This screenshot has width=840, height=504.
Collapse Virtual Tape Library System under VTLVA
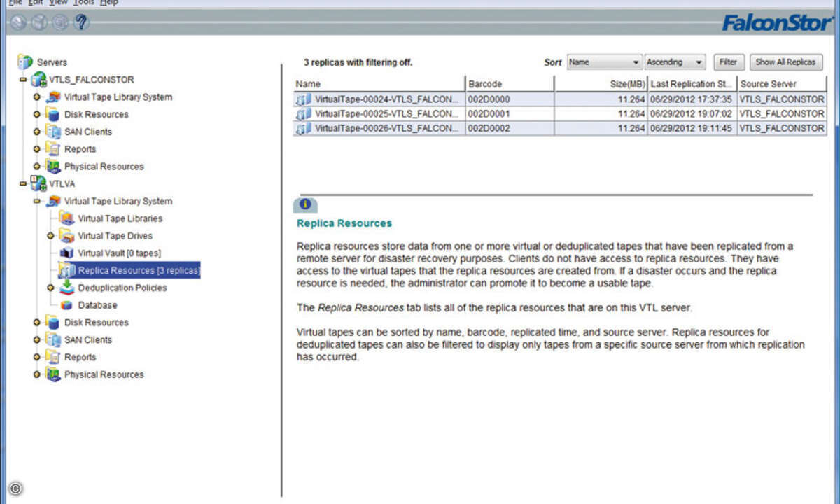tap(37, 201)
